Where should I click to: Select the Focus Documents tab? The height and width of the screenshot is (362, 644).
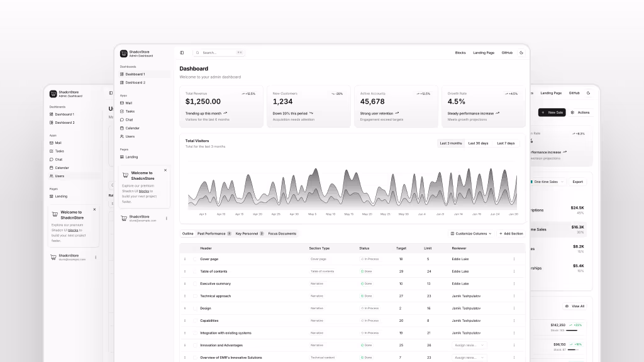[282, 234]
